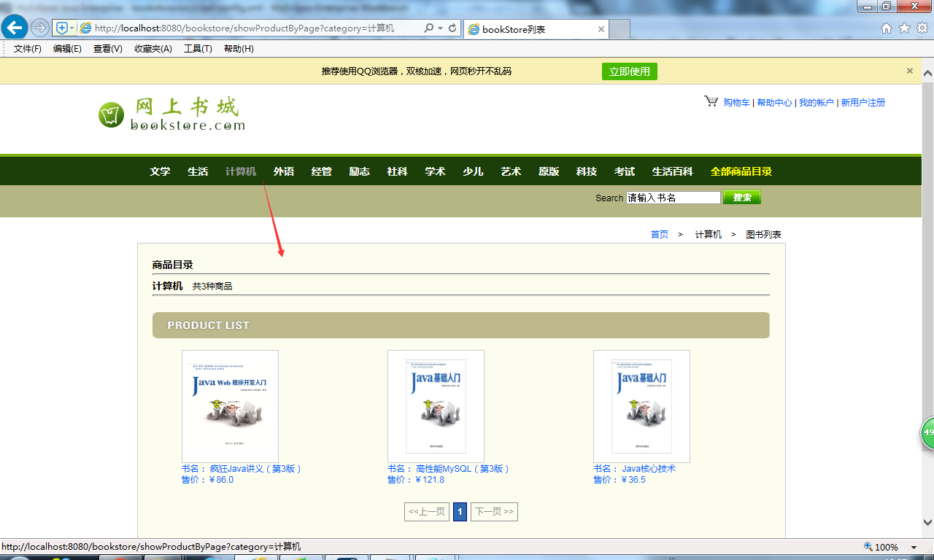Open the 疯狂Java讲义 book cover thumbnail

[230, 406]
